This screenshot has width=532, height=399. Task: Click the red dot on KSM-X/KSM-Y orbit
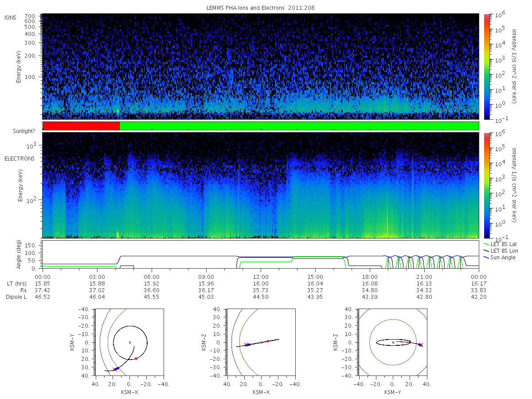point(136,358)
